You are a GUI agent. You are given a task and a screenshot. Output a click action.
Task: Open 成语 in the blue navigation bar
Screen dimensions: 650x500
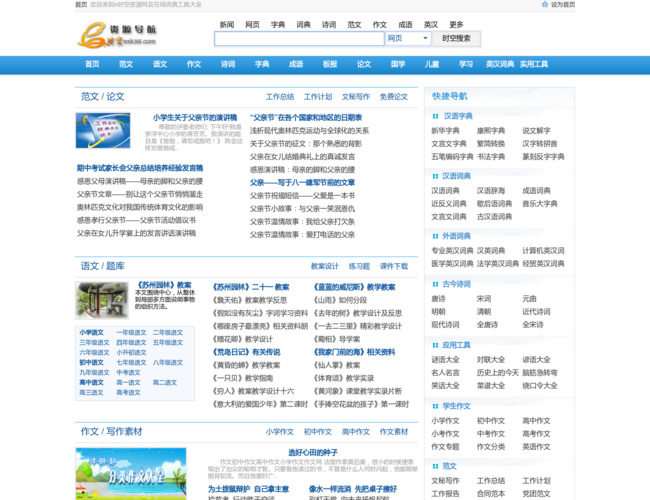click(296, 64)
